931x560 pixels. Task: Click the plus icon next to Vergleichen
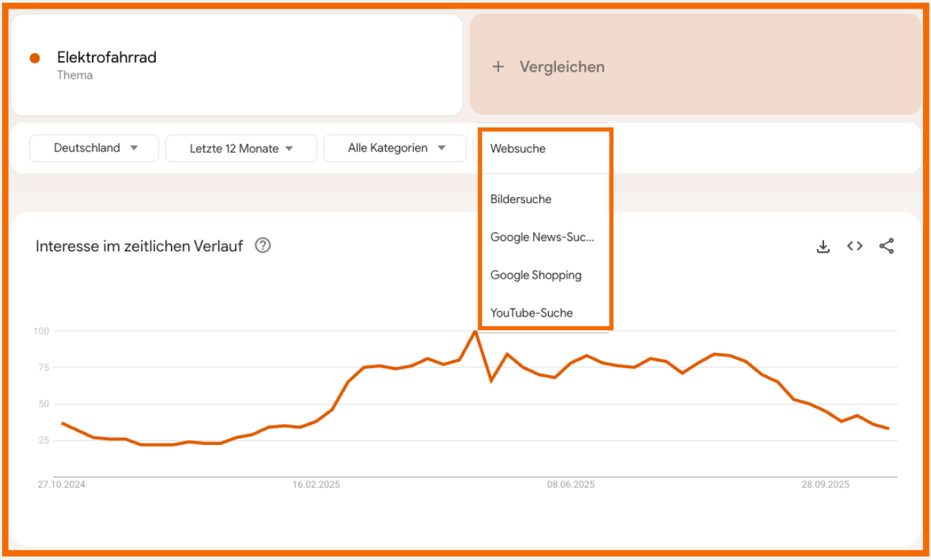point(498,67)
